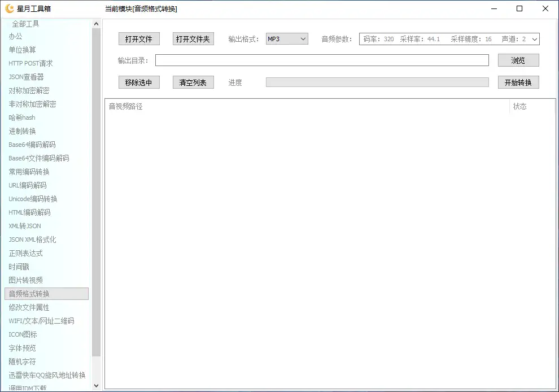Click the 音视频路径 column header
Screen dimensions: 559x392
pos(307,106)
